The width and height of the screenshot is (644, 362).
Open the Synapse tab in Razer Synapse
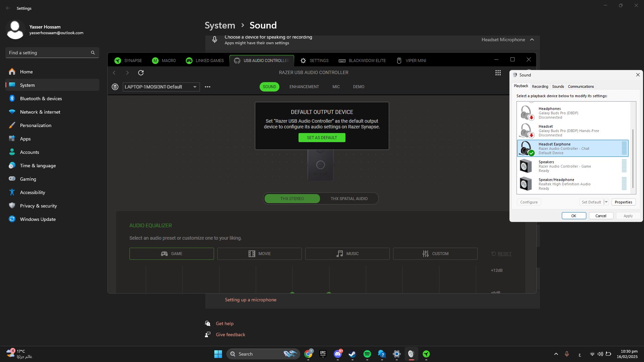[128, 61]
